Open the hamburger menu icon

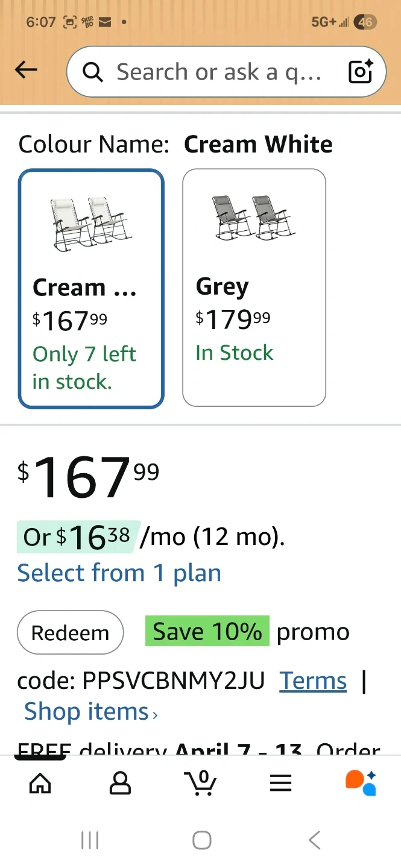pos(280,783)
